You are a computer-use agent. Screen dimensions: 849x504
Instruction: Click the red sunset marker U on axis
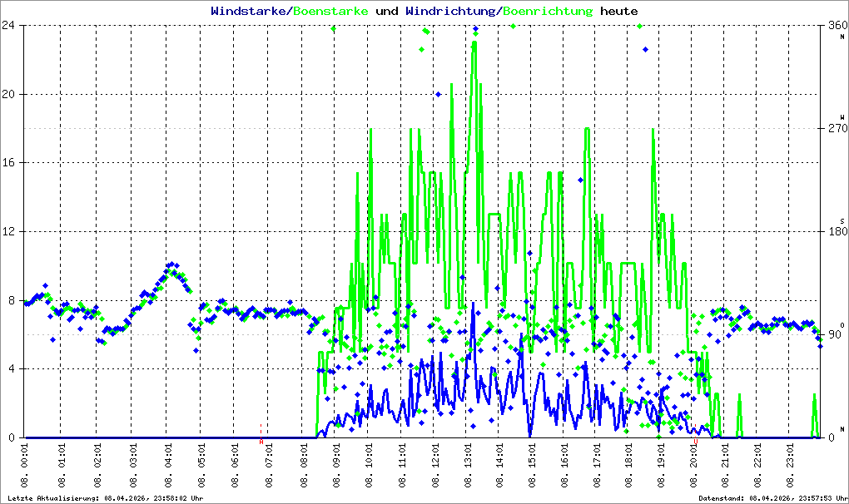point(696,442)
